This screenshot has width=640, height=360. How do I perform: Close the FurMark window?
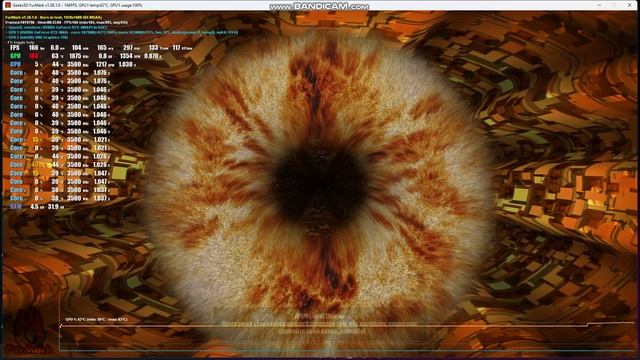point(629,5)
